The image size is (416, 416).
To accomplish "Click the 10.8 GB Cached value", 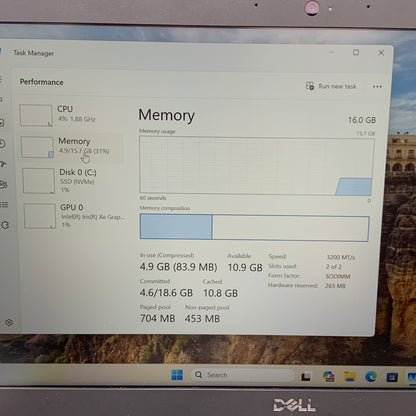I will [220, 293].
